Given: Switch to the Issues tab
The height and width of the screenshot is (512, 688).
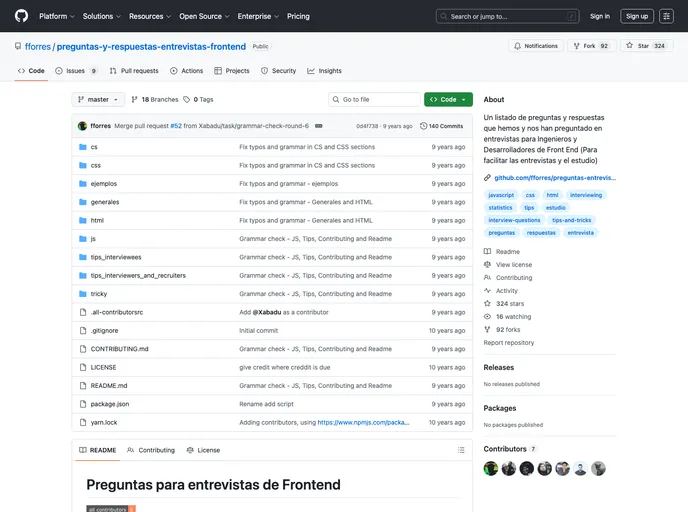Looking at the screenshot, I should 76,71.
